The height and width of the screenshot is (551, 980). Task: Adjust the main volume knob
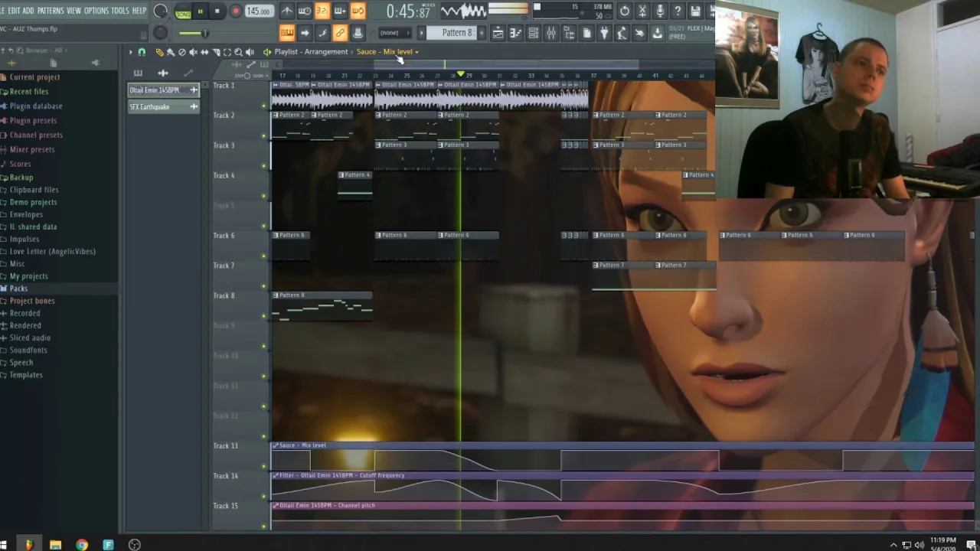point(160,11)
